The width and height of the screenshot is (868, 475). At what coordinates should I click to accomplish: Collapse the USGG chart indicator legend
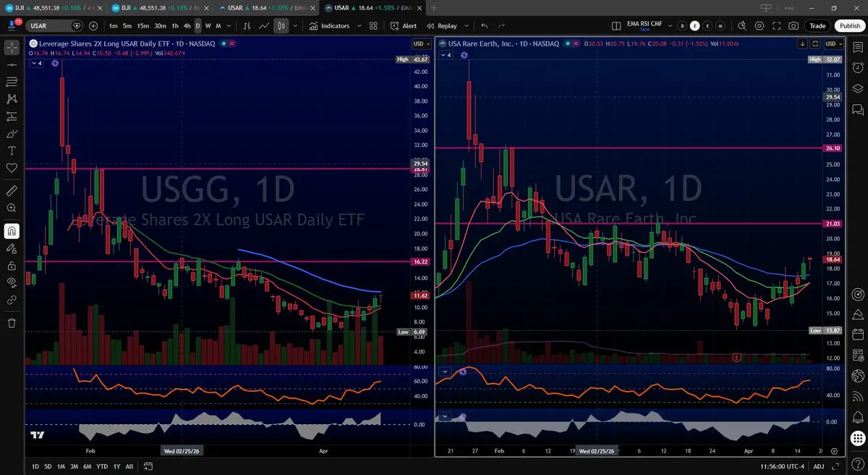point(36,63)
